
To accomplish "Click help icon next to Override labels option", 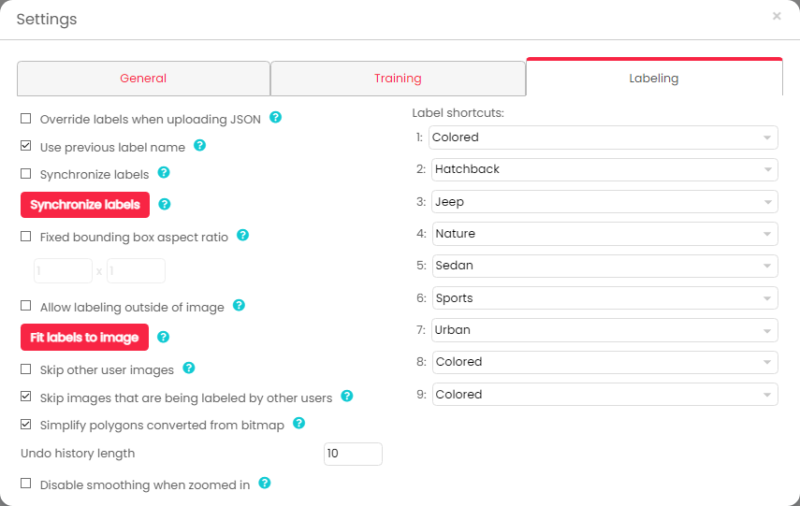I will pos(276,118).
